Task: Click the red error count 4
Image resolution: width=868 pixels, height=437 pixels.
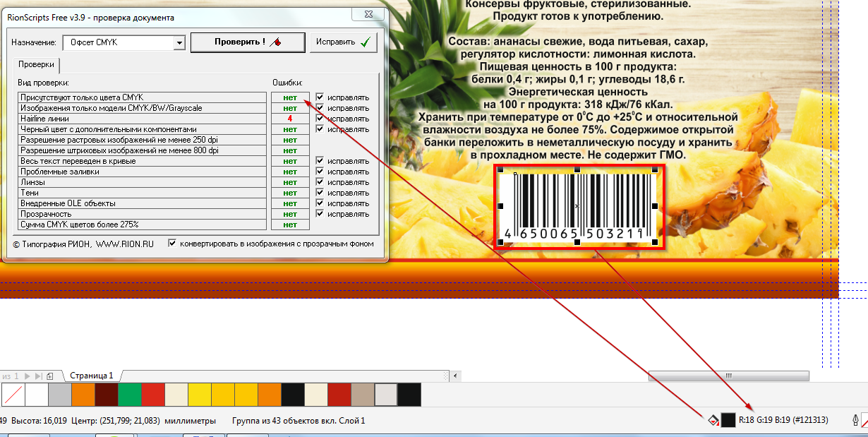Action: (290, 119)
